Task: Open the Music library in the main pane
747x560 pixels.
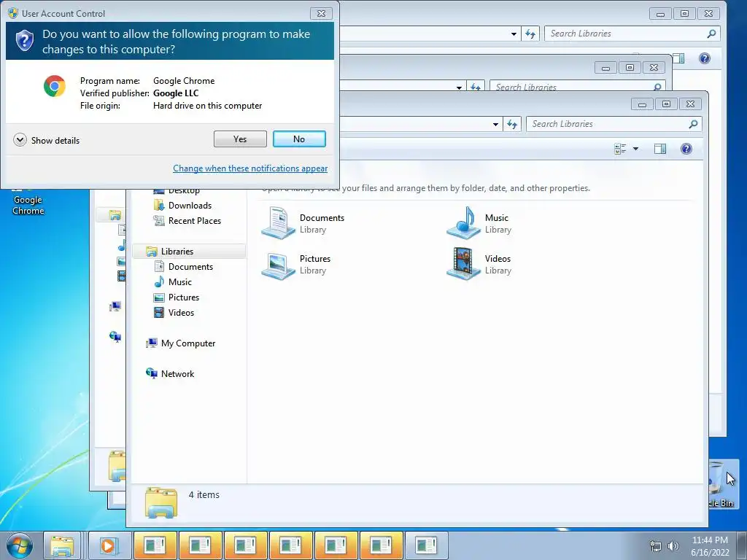Action: [x=479, y=223]
